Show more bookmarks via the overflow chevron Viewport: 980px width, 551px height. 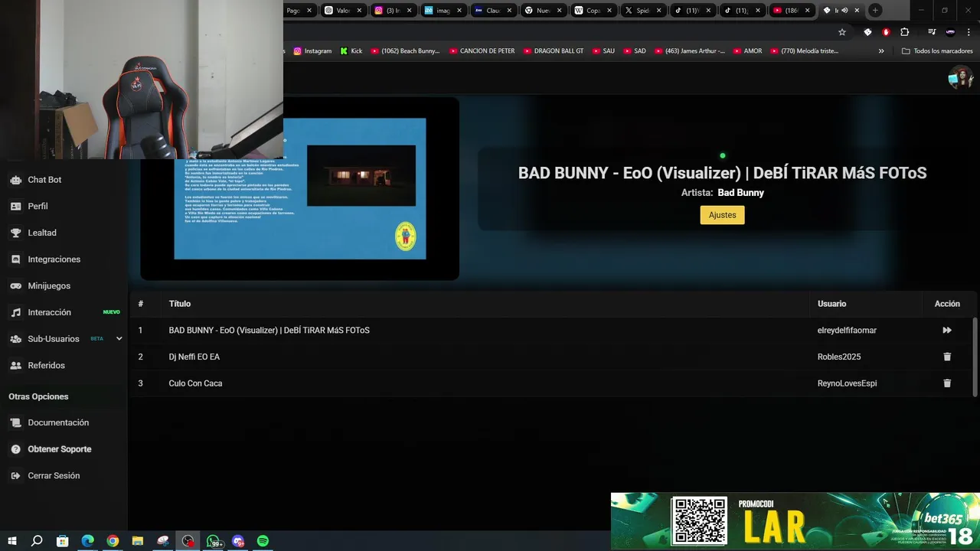881,51
